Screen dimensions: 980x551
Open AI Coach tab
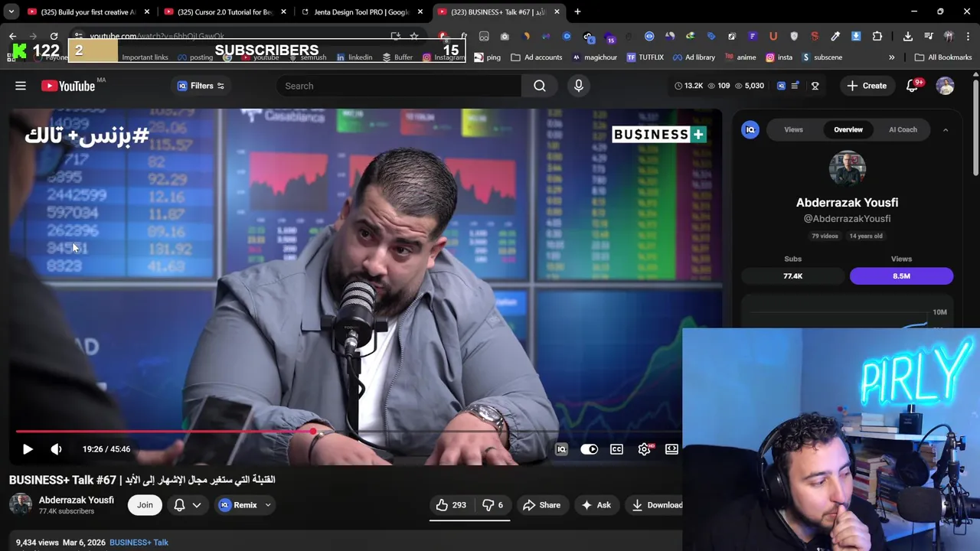pyautogui.click(x=903, y=129)
